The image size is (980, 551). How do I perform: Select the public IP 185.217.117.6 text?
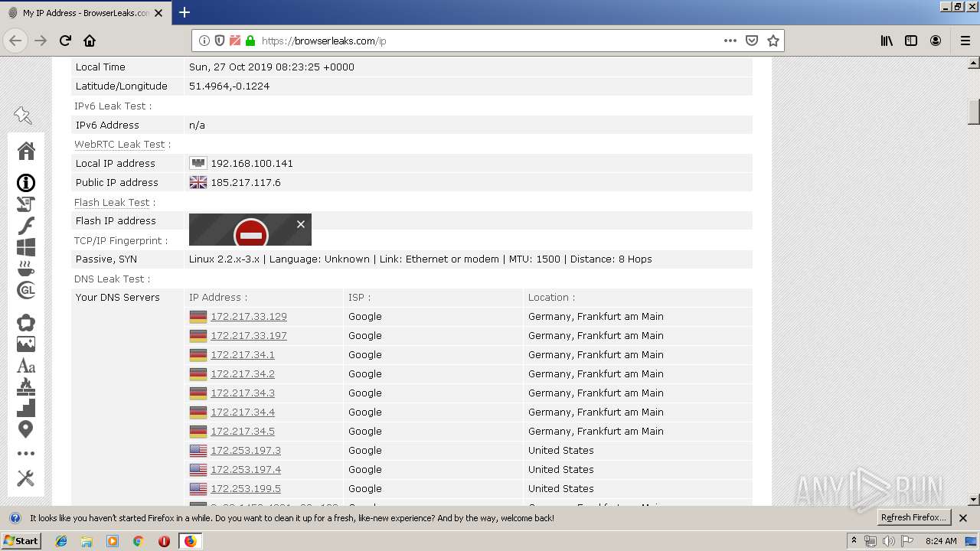tap(246, 182)
